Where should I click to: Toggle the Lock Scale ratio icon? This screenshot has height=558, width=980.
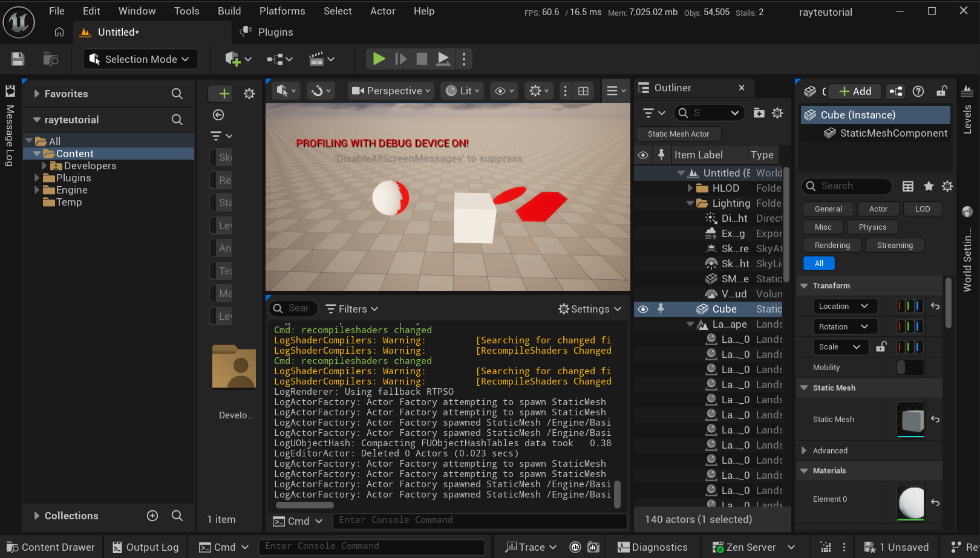pos(881,346)
